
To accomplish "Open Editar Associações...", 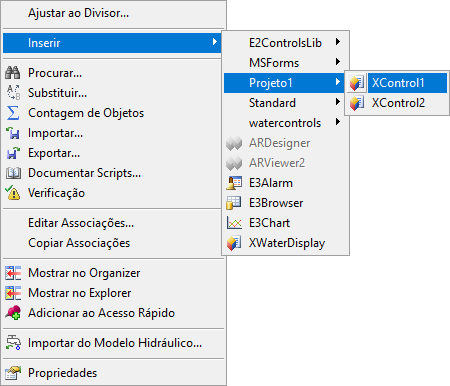I will (113, 223).
